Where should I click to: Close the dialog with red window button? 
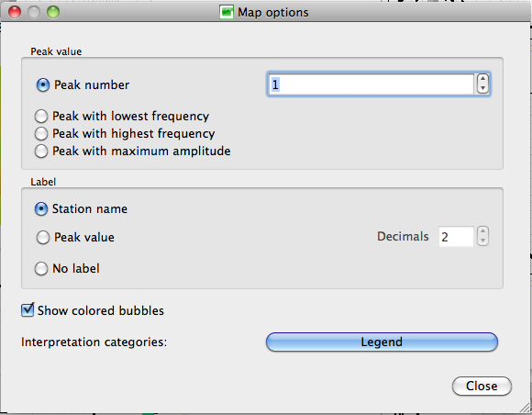coord(15,12)
